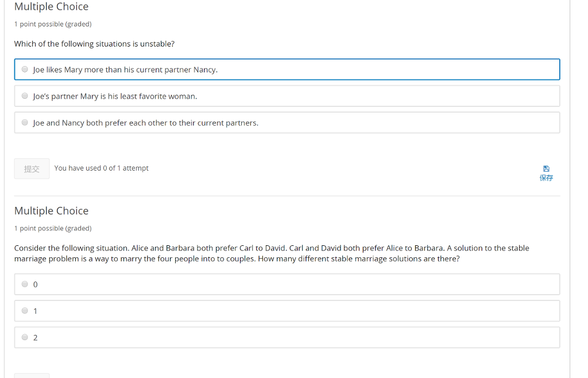Click the answer row containing the number 0
Viewport: 588px width, 378px height.
tap(287, 284)
